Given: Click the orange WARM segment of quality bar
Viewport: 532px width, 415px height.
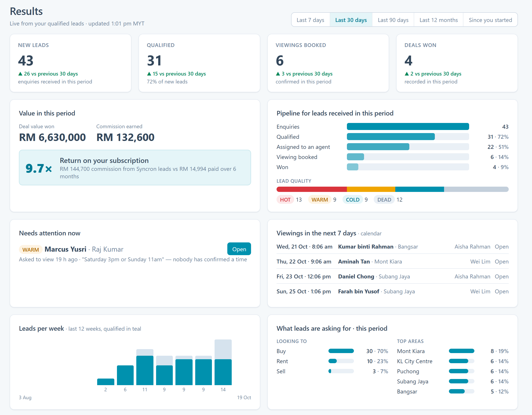Looking at the screenshot, I should [x=371, y=189].
